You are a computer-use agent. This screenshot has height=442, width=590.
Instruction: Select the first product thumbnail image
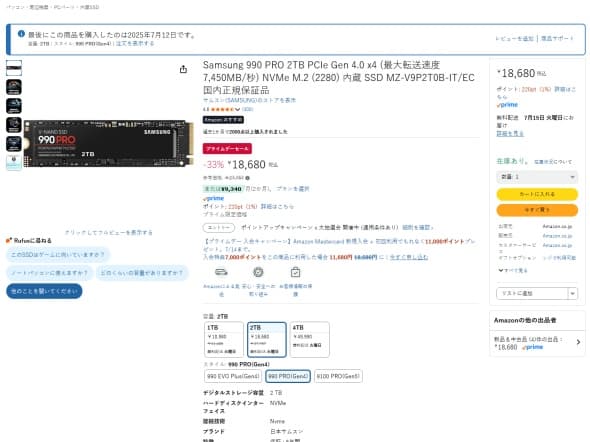14,68
